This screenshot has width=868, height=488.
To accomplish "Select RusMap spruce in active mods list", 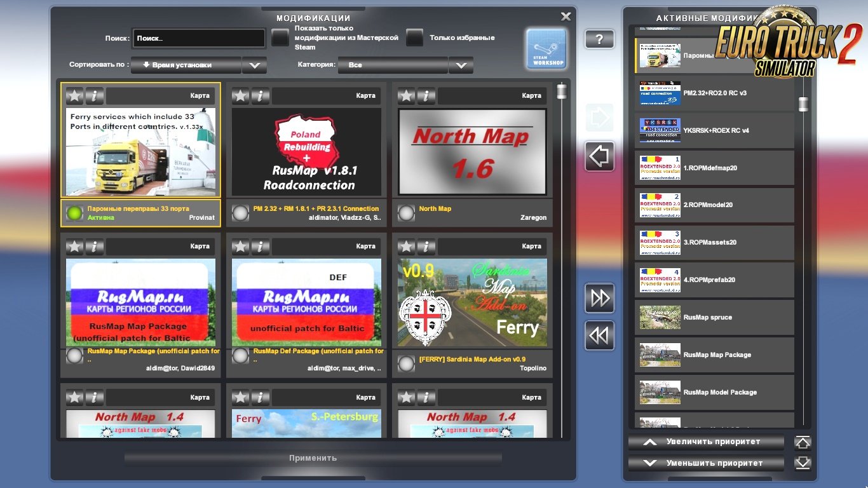I will (714, 317).
